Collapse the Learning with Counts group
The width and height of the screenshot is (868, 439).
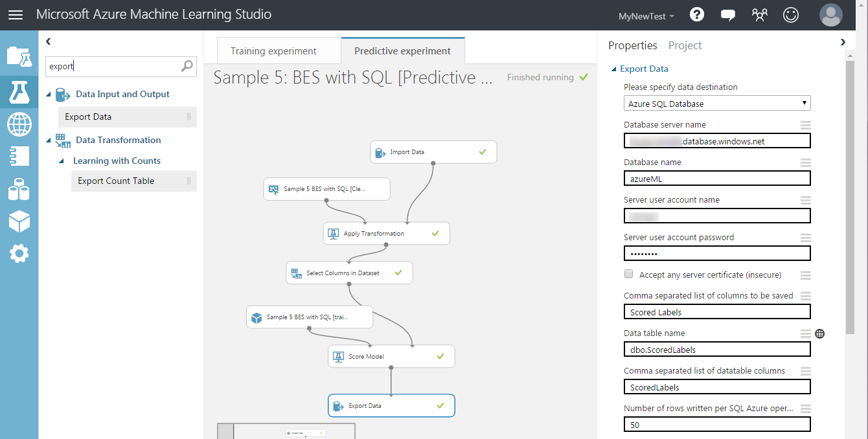click(62, 161)
